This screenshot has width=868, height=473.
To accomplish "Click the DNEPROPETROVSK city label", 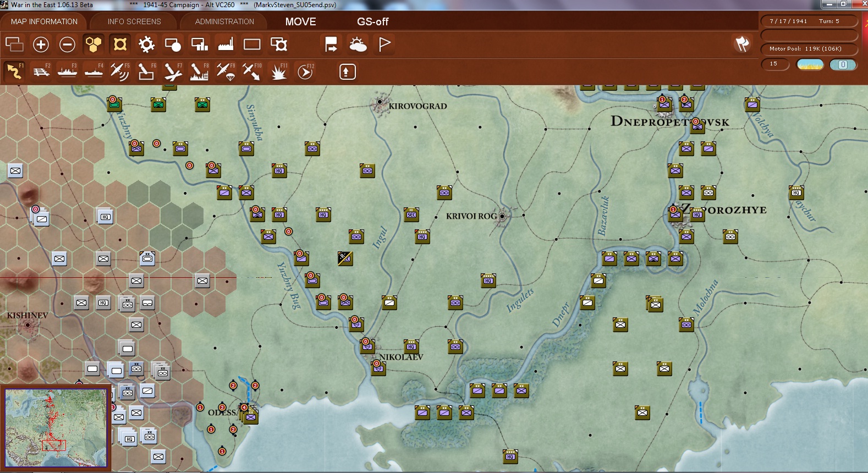I will (x=670, y=122).
